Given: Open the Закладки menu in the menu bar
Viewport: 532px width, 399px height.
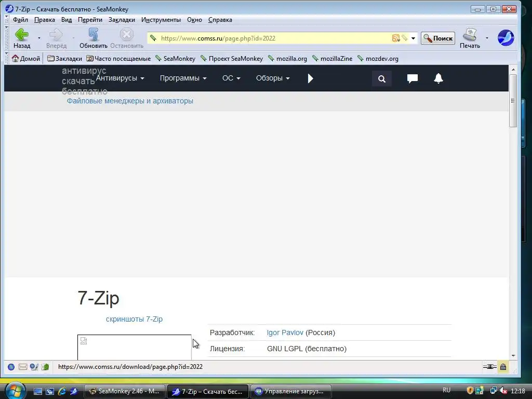Looking at the screenshot, I should tap(122, 20).
